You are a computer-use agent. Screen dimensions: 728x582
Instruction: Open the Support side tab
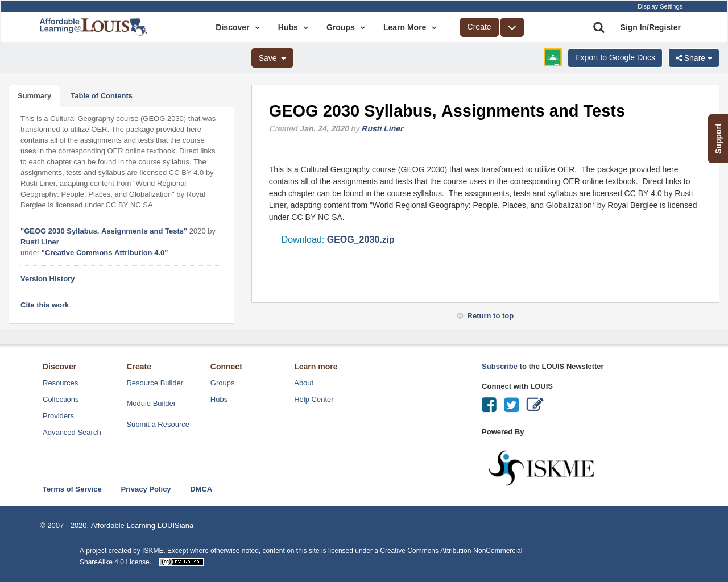pos(718,139)
